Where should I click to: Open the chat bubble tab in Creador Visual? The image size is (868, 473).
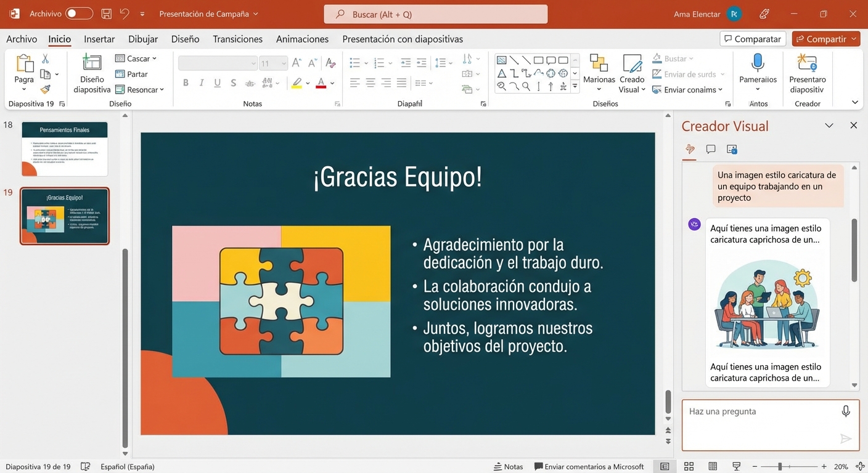[711, 149]
